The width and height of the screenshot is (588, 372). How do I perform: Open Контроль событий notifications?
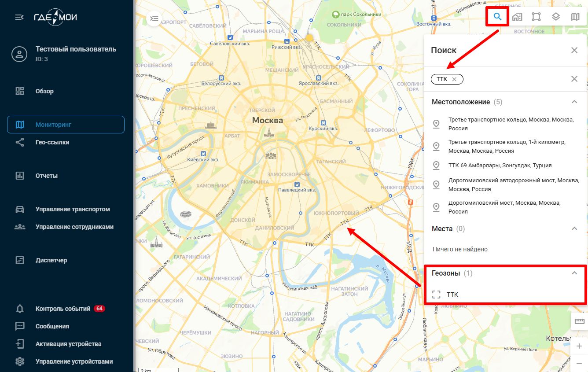pyautogui.click(x=62, y=309)
